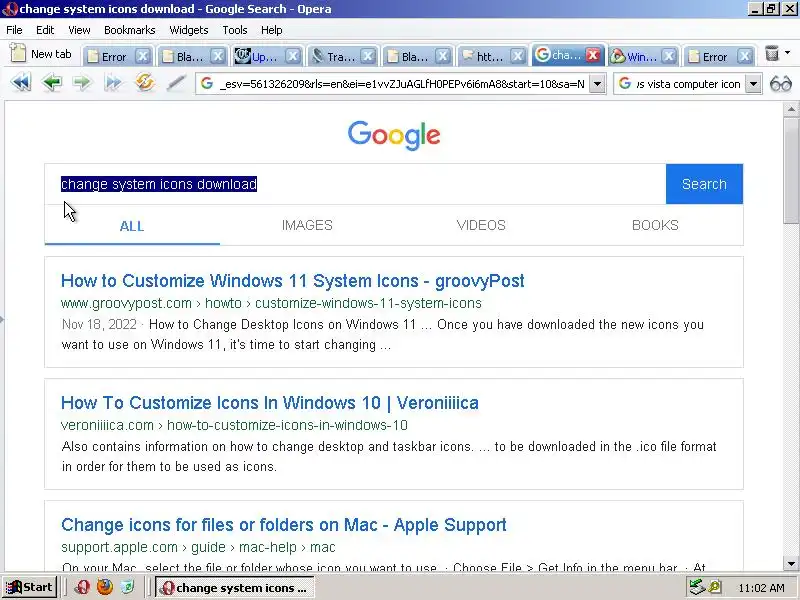Go forward with the Forward arrow

point(82,83)
